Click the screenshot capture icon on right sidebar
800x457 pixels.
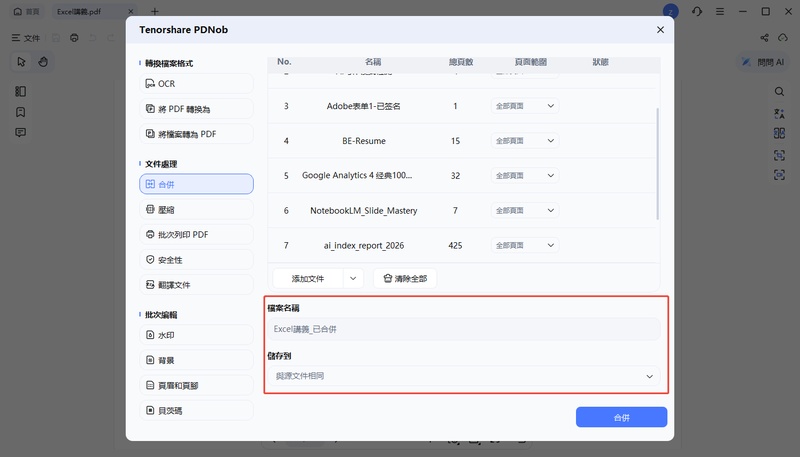[779, 175]
